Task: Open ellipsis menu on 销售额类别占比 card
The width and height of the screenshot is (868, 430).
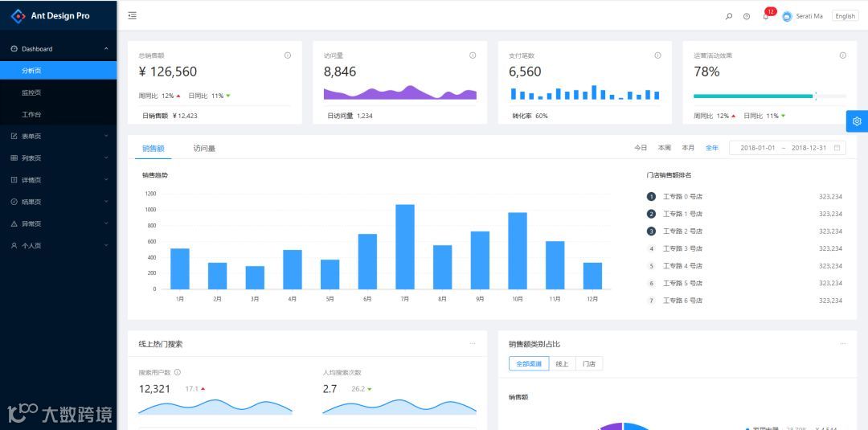Action: (x=843, y=344)
